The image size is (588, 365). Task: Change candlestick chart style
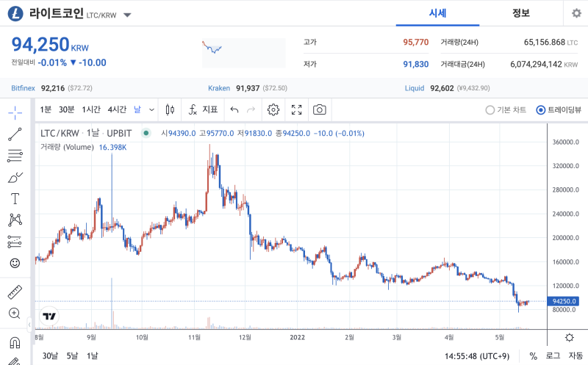[170, 110]
